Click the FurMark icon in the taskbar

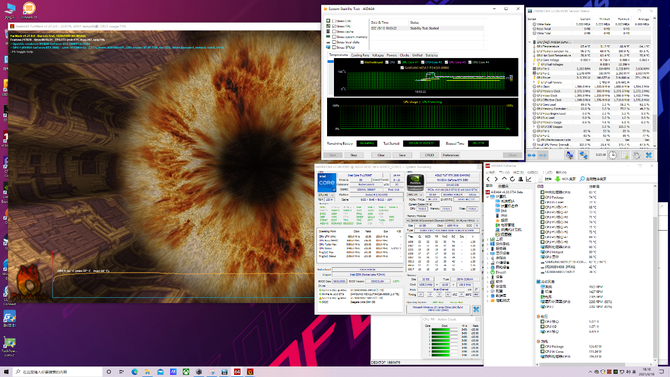point(250,372)
